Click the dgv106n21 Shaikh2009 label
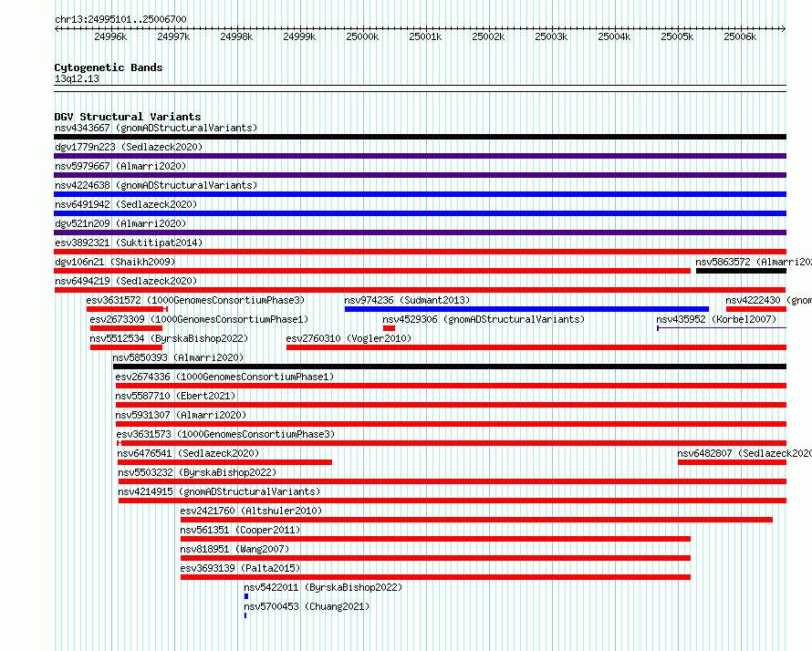812x651 pixels. [x=115, y=262]
